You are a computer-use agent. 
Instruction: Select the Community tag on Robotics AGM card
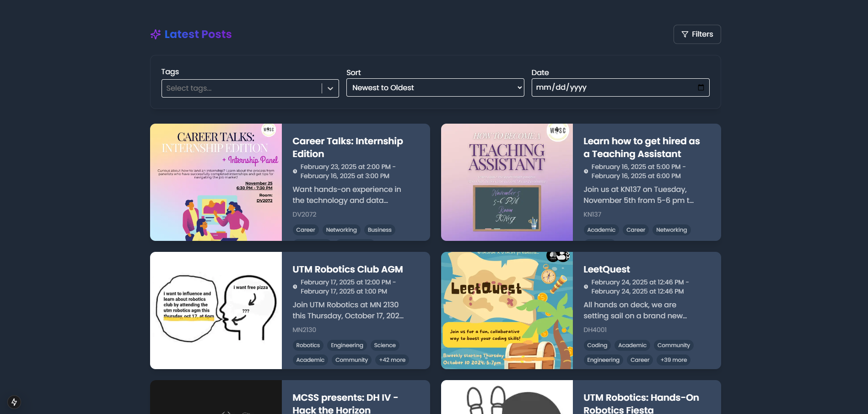pyautogui.click(x=351, y=360)
